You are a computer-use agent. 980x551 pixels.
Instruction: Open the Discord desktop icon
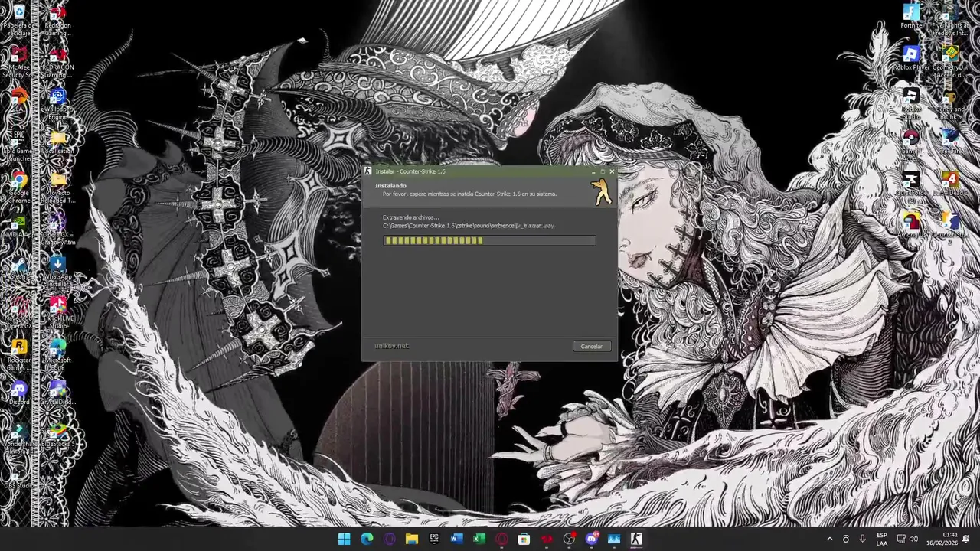[x=18, y=394]
